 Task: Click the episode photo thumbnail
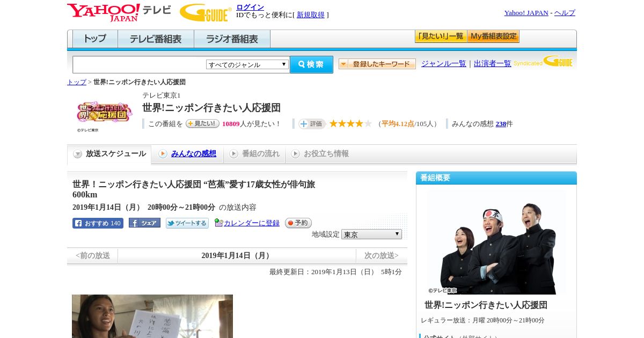click(152, 316)
